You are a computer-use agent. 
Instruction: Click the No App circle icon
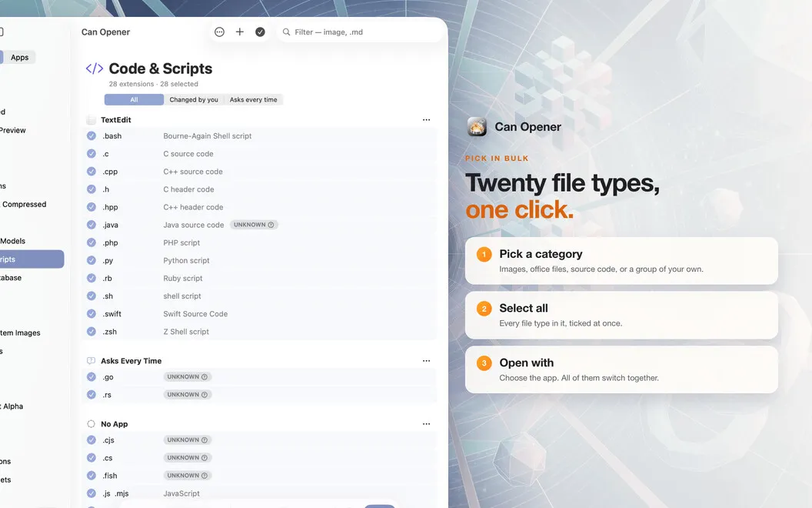click(x=92, y=424)
